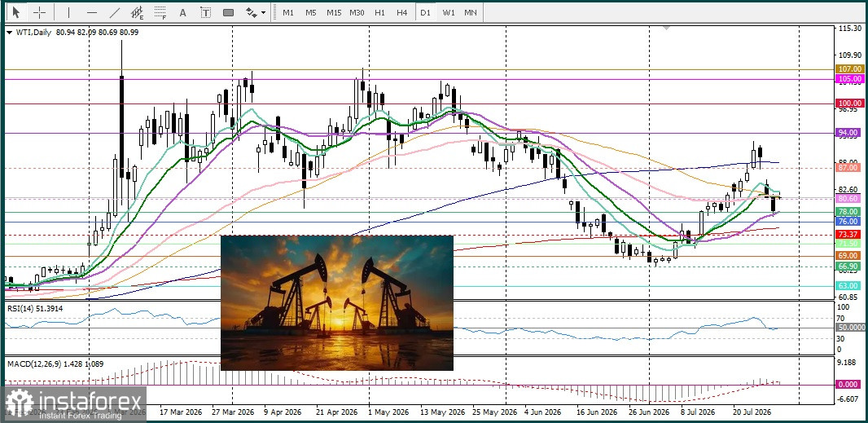Select the 63.00 price level label
The height and width of the screenshot is (423, 868).
coord(849,285)
